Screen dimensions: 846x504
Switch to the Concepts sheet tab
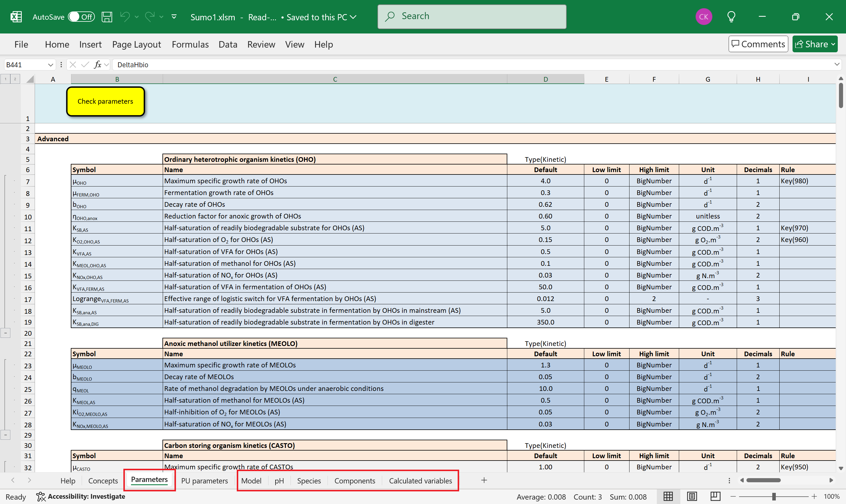tap(103, 481)
